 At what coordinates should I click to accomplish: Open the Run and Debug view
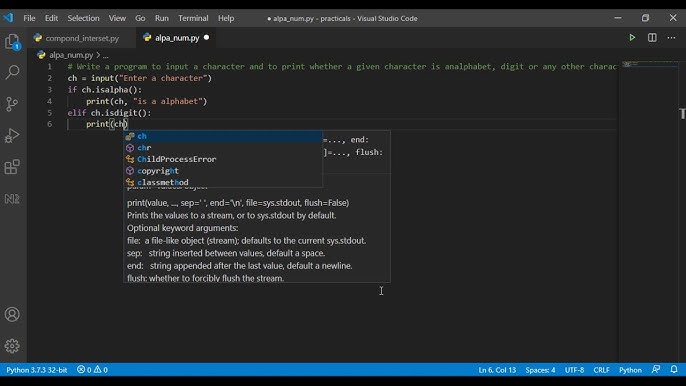(x=12, y=136)
